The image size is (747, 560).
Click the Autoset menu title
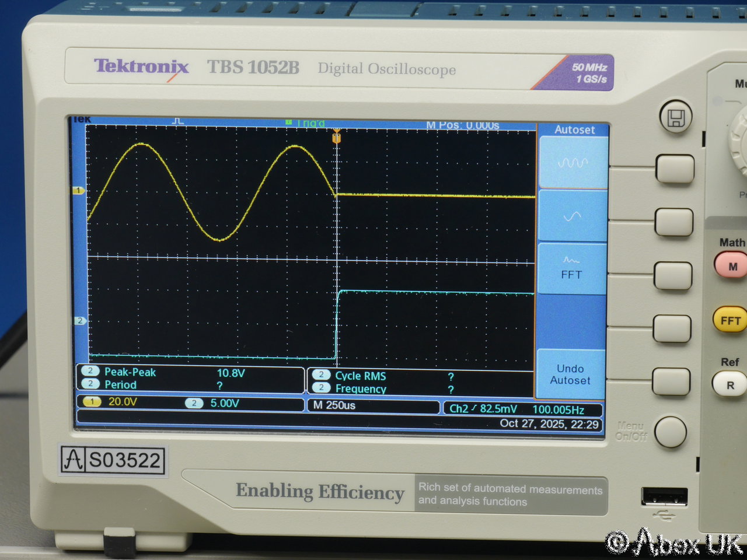click(574, 130)
